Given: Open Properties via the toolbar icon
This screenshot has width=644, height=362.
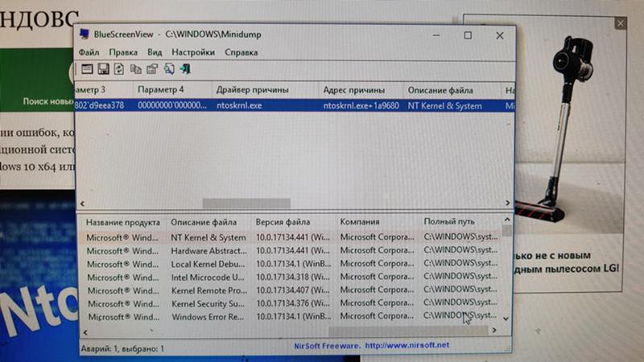Looking at the screenshot, I should [152, 69].
